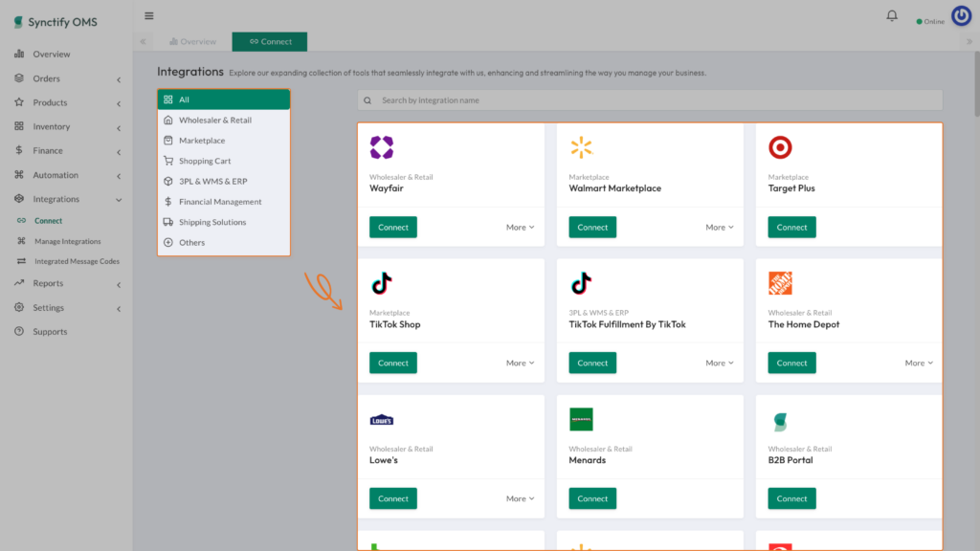Filter by Shipping Solutions category
980x551 pixels.
tap(224, 222)
